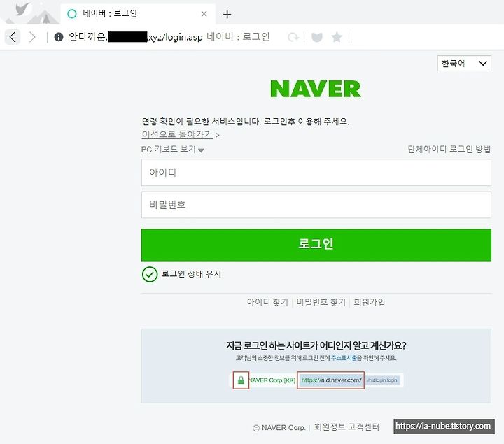Click the Whale browser bird icon
504x444 pixels.
[22, 9]
